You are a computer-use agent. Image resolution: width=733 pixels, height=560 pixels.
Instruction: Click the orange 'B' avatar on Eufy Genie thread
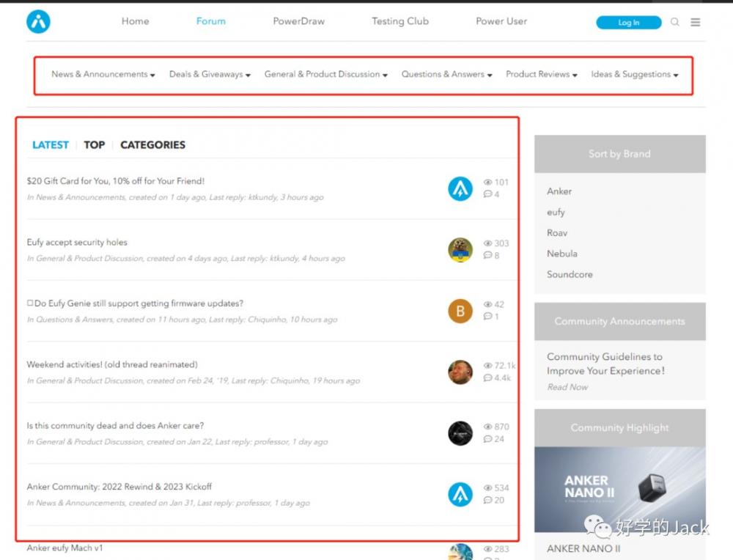pyautogui.click(x=460, y=311)
